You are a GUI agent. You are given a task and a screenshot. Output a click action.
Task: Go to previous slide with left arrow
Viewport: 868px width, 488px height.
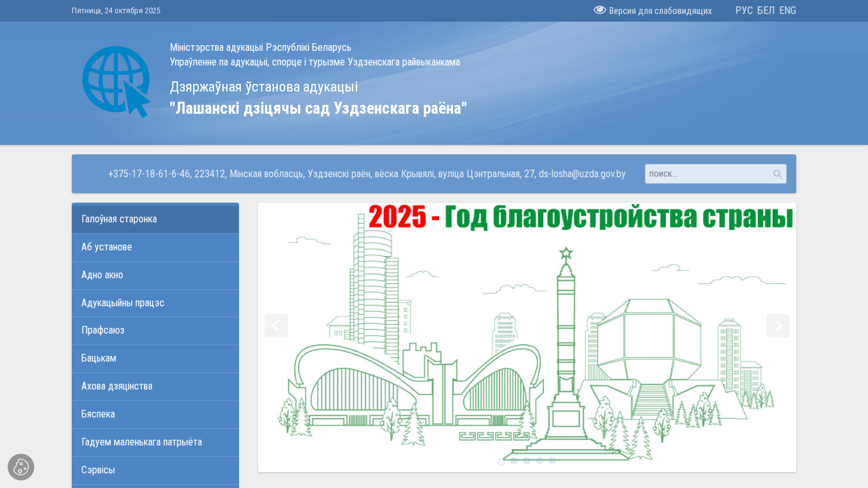276,325
